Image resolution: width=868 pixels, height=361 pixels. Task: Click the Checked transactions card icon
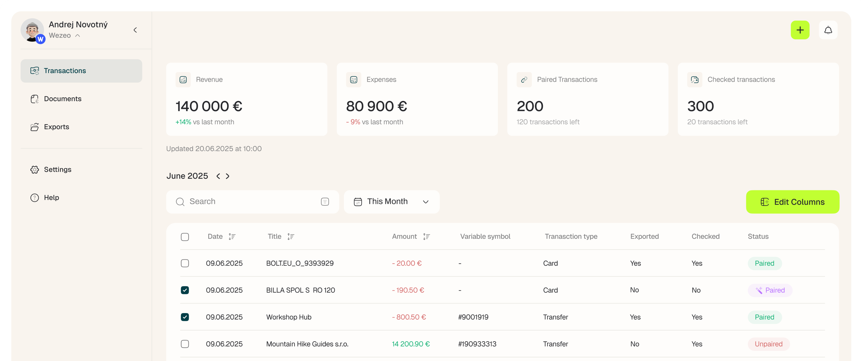coord(694,79)
